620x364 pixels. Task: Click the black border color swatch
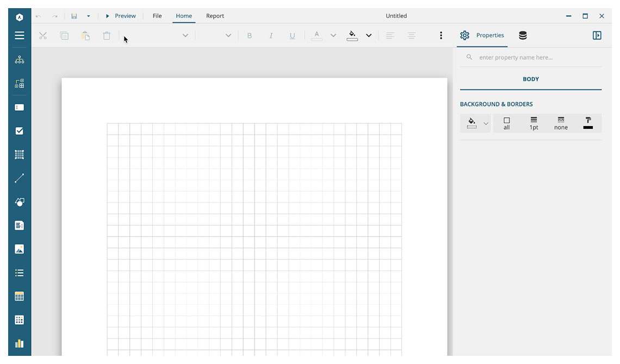588,123
